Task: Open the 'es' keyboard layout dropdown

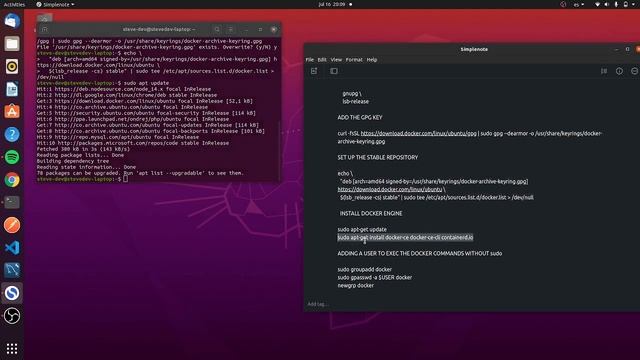Action: click(x=579, y=4)
